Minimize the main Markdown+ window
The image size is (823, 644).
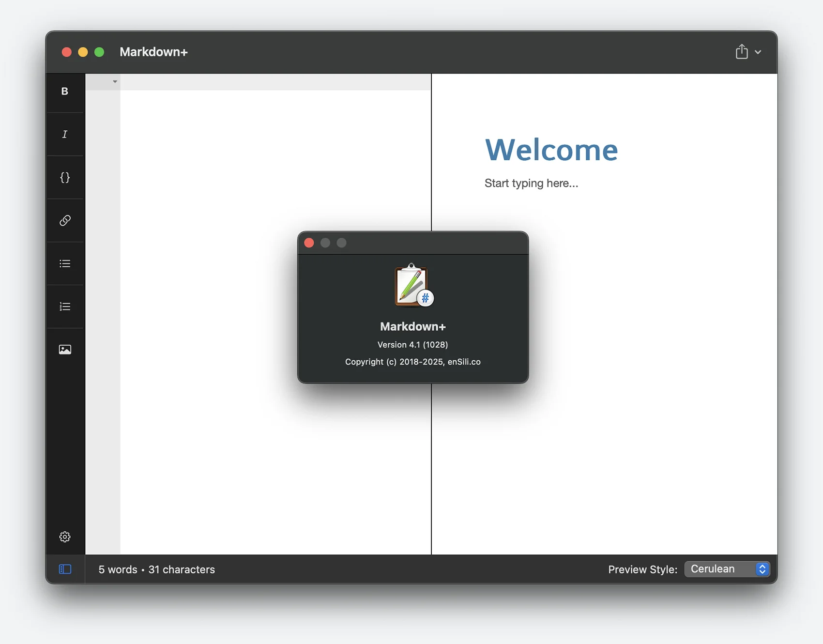(x=83, y=52)
